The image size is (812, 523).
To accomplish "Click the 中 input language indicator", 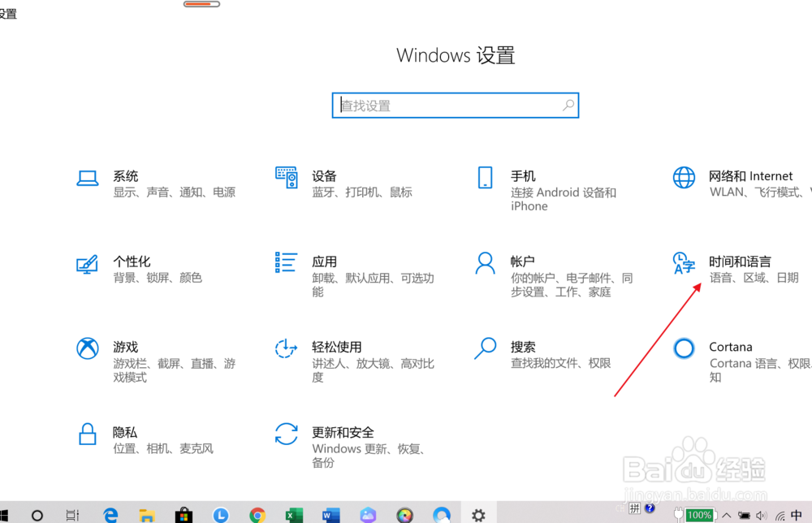I will click(797, 515).
